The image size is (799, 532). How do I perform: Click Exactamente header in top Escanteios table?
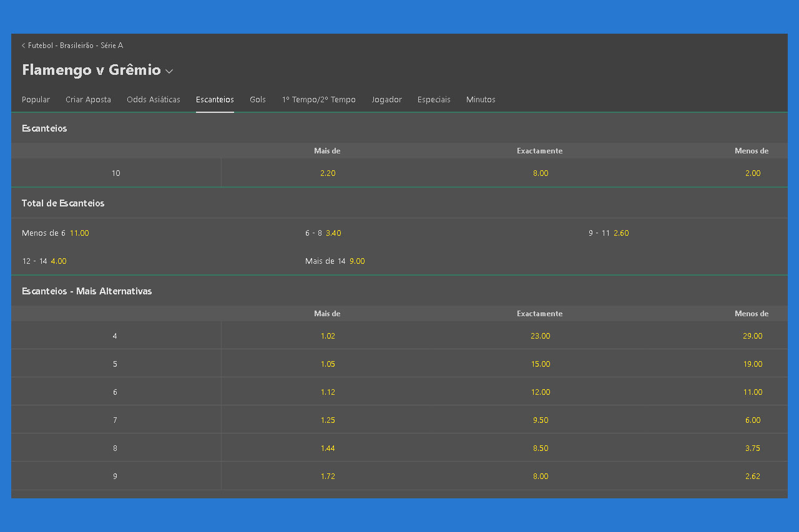[x=540, y=151]
